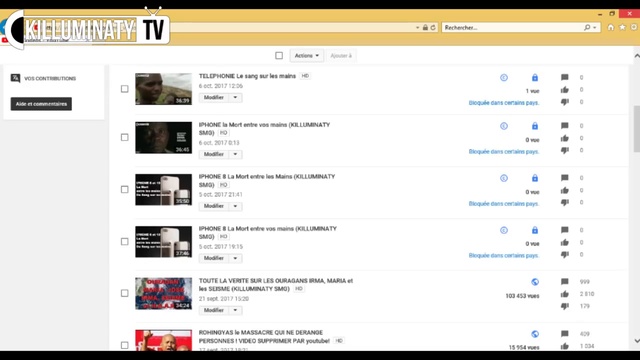This screenshot has height=360, width=640.
Task: Click the Ajouter à button
Action: [x=341, y=56]
